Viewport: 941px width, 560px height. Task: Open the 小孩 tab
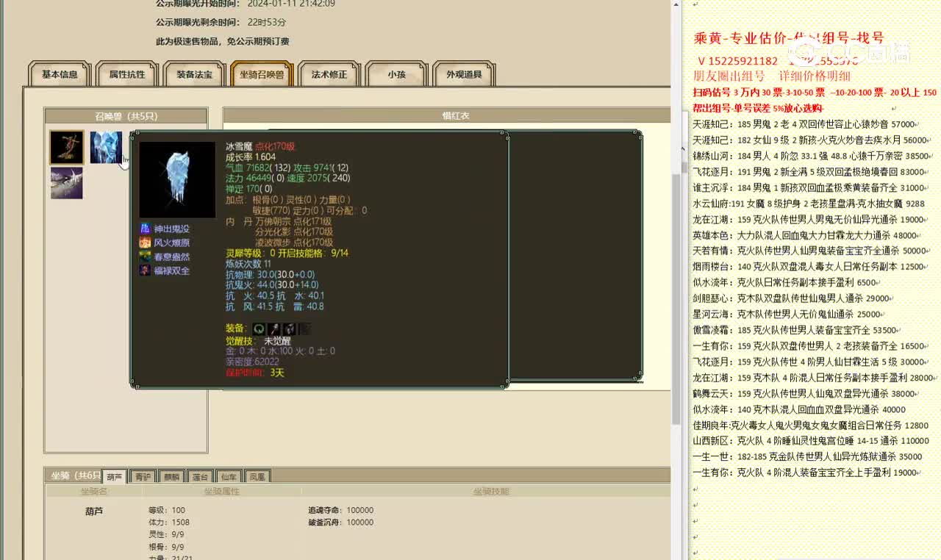397,74
